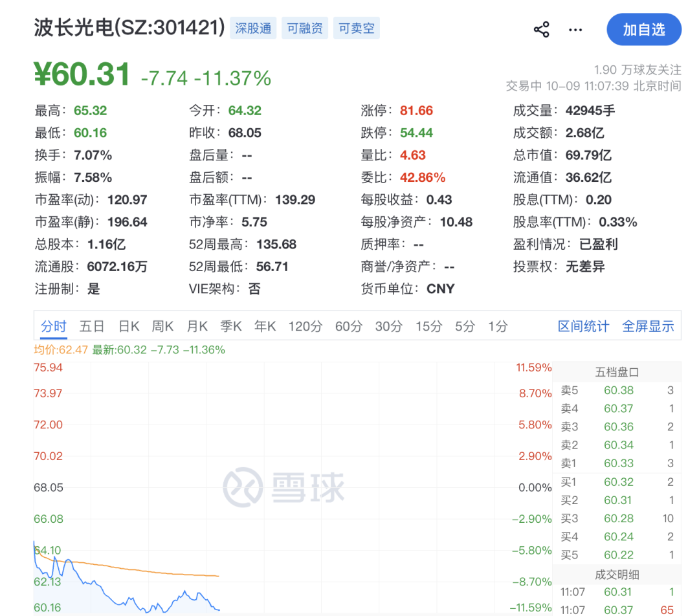Viewport: 699px width, 616px height.
Task: Click the 成交额 value 2.68亿
Action: tap(584, 133)
